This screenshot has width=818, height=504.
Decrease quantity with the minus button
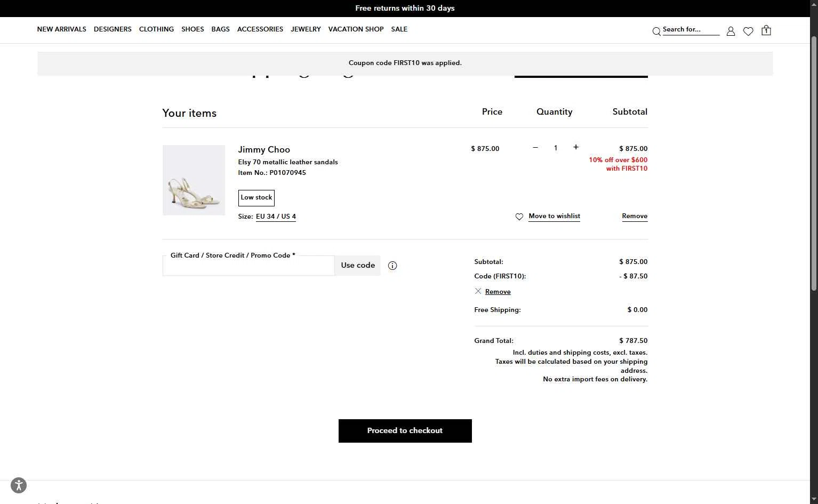(535, 148)
